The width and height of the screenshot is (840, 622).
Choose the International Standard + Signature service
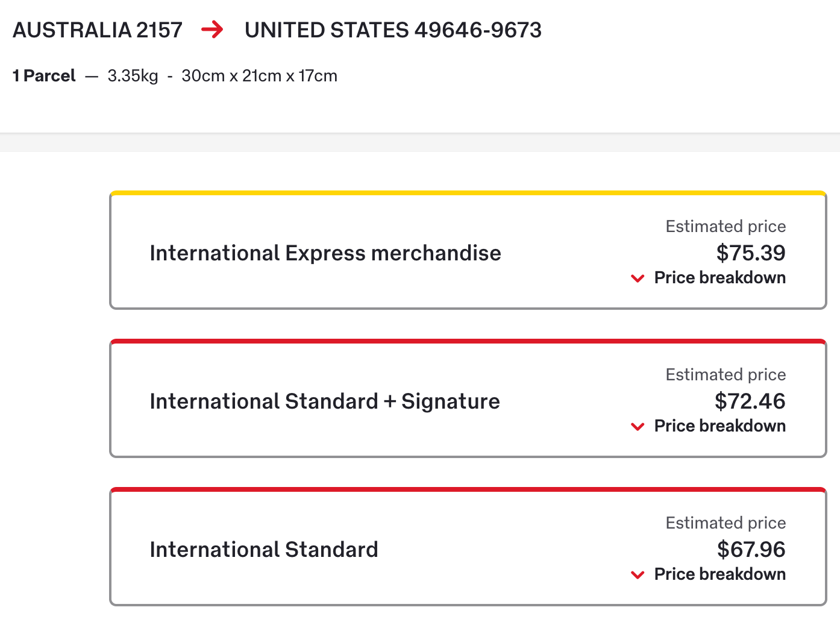pos(325,401)
